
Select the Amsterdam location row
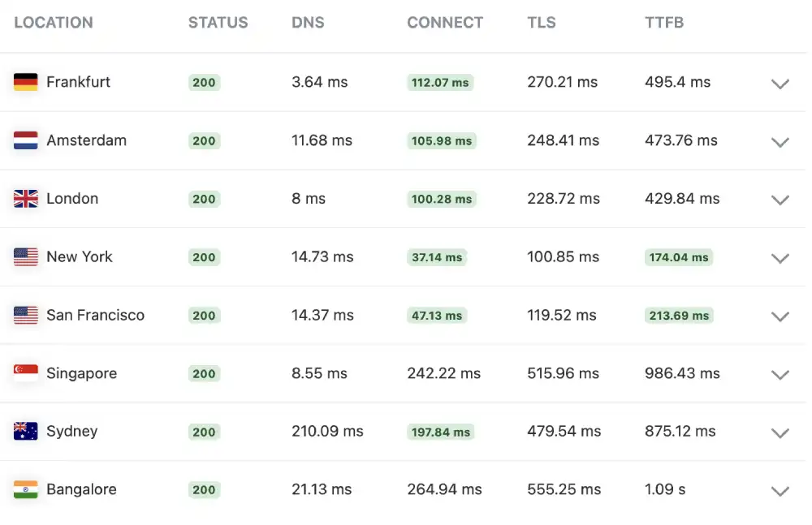click(x=87, y=140)
